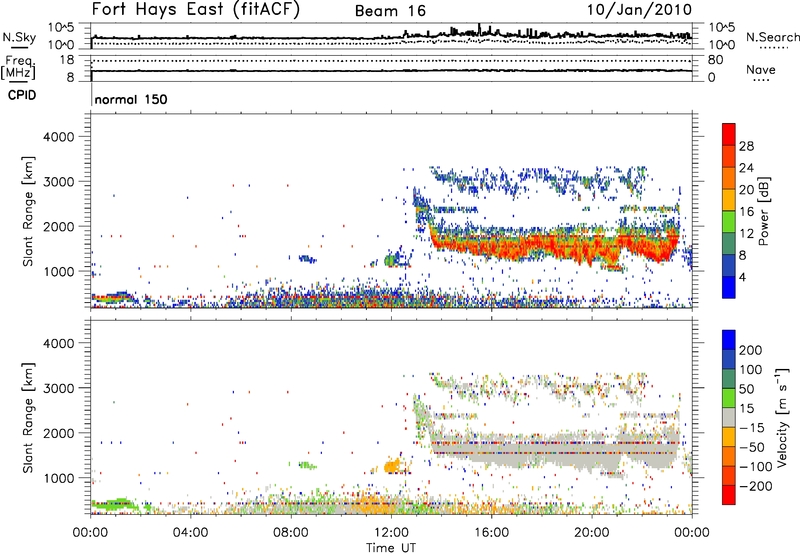Viewport: 800px width, 554px height.
Task: Click the "12" label on Power color bar
Action: (x=746, y=233)
